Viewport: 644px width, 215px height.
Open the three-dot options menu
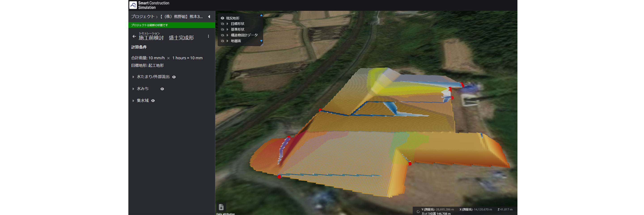(208, 37)
